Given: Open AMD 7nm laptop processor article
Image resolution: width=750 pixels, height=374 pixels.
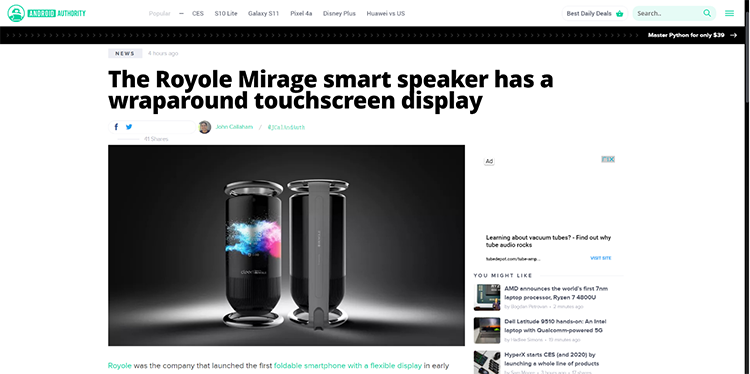Looking at the screenshot, I should pos(556,293).
